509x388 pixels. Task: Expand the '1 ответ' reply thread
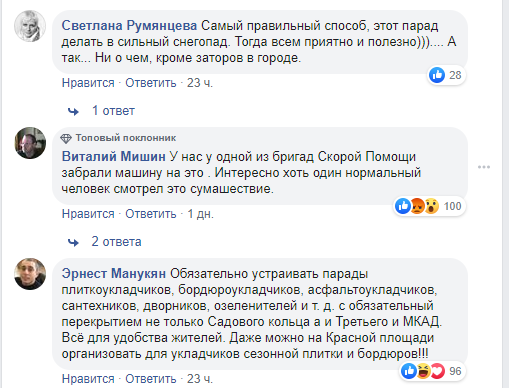113,111
